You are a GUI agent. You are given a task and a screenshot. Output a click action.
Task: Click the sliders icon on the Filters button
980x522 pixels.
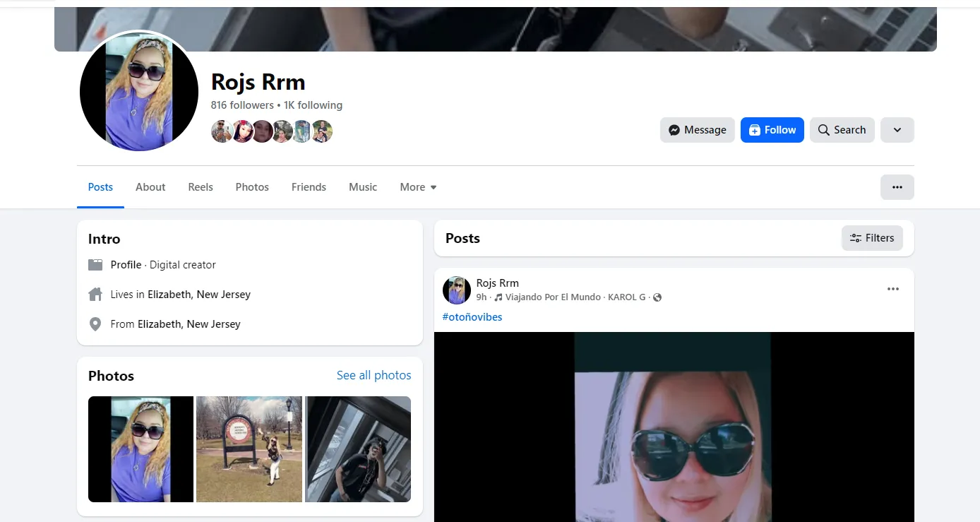click(x=856, y=238)
